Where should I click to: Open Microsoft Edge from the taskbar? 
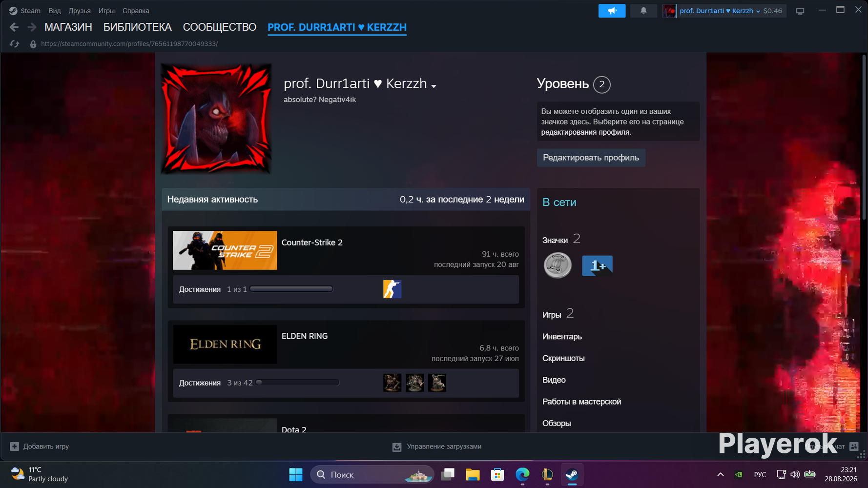click(x=522, y=474)
